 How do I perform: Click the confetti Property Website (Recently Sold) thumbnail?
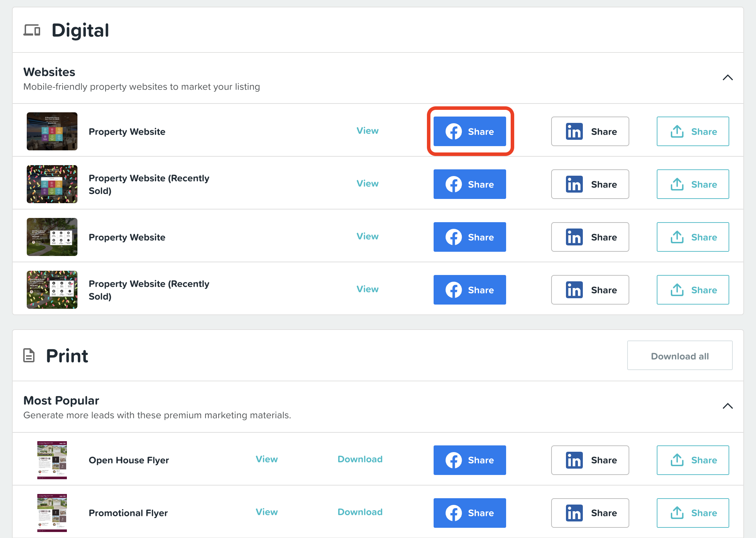52,184
